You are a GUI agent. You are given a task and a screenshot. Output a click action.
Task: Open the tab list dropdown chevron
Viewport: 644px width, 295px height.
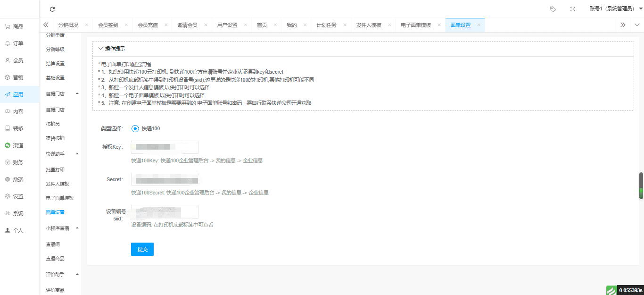pos(637,25)
